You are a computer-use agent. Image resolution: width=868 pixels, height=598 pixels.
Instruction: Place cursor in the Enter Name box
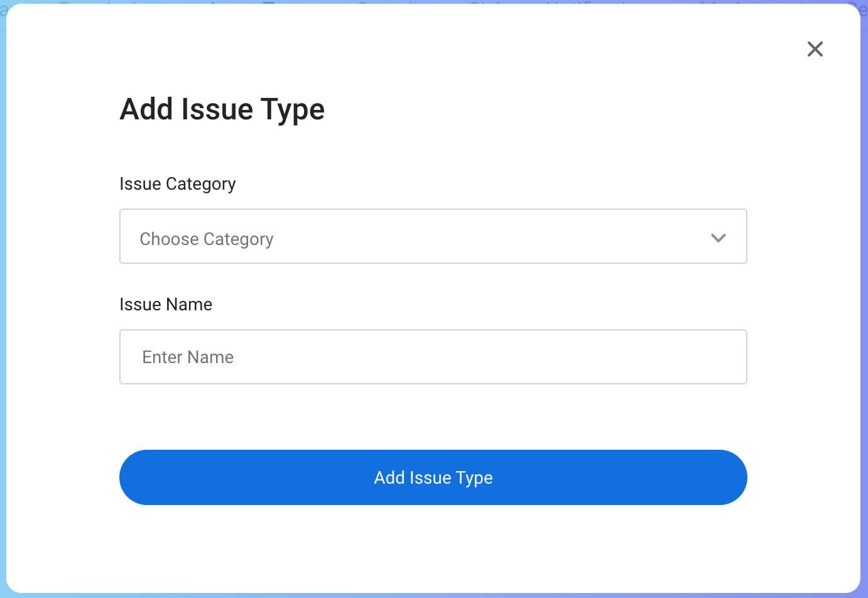pyautogui.click(x=433, y=357)
